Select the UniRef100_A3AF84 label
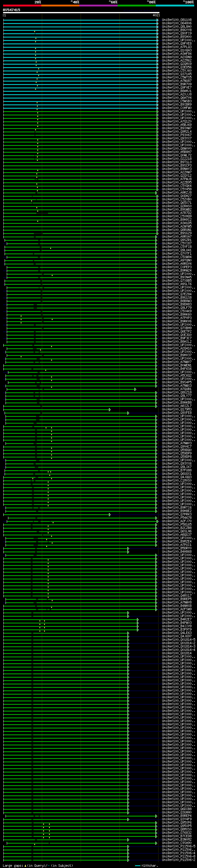197x868 pixels. [177, 54]
